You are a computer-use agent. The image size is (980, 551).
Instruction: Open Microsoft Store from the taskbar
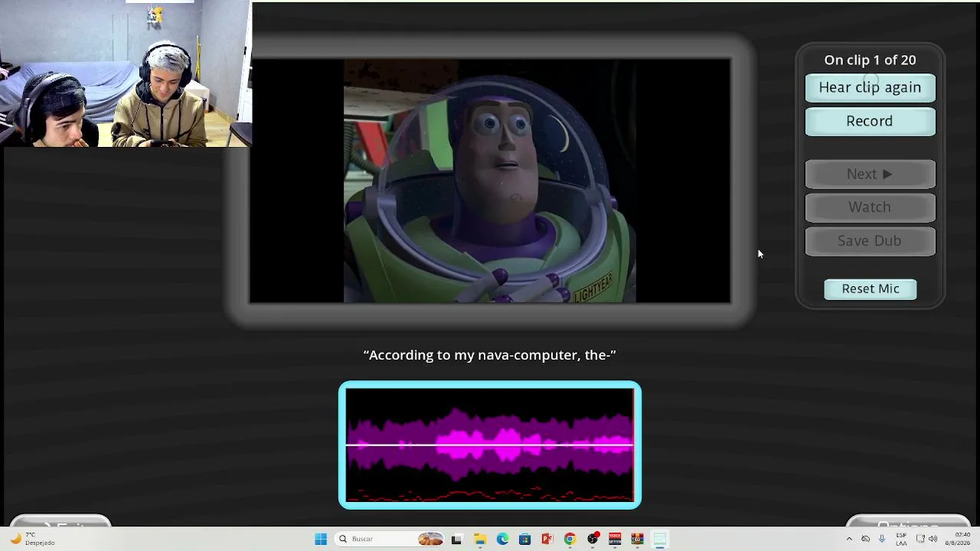pyautogui.click(x=524, y=540)
